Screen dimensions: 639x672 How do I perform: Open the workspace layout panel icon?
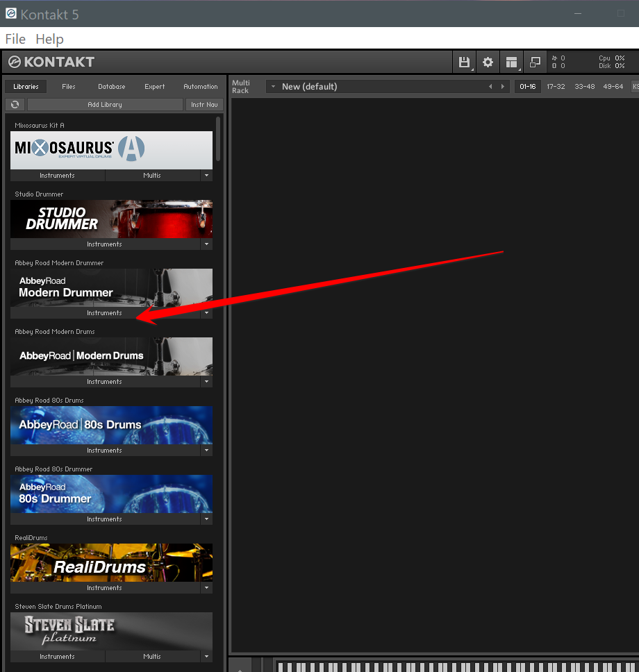511,62
